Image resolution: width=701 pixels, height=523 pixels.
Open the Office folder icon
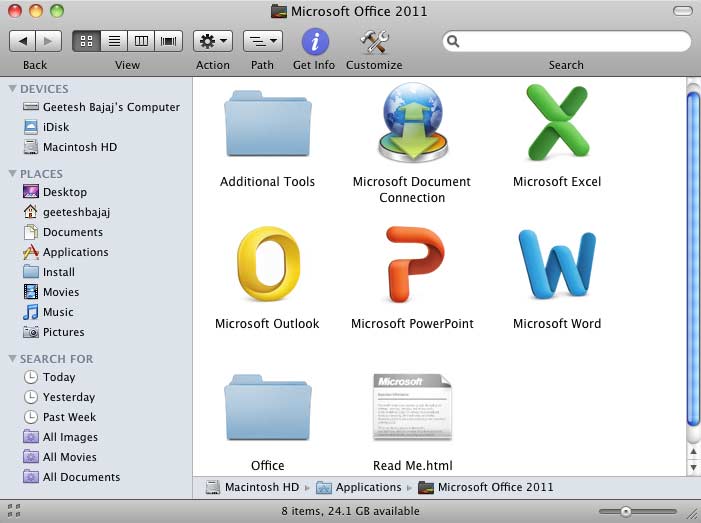pyautogui.click(x=267, y=408)
